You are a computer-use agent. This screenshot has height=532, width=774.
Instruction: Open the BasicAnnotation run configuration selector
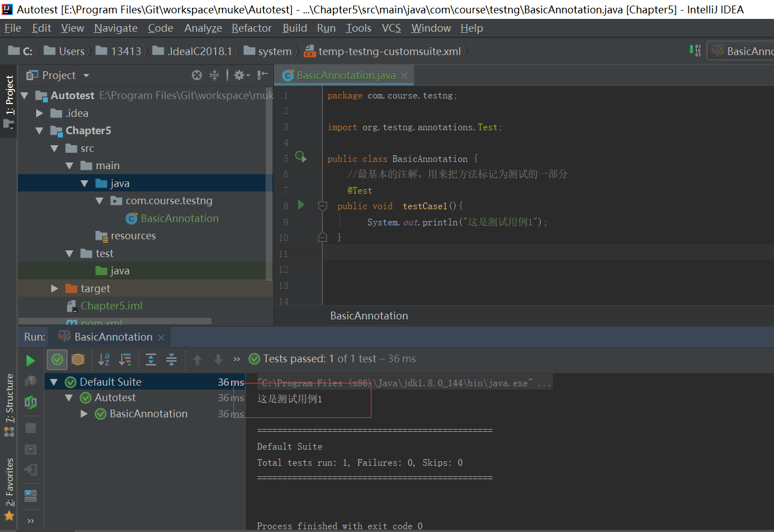pyautogui.click(x=741, y=51)
